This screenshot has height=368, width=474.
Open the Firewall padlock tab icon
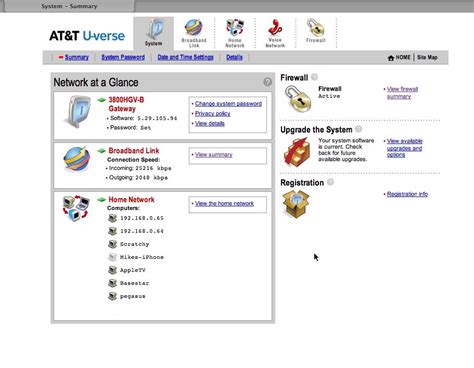[x=315, y=27]
